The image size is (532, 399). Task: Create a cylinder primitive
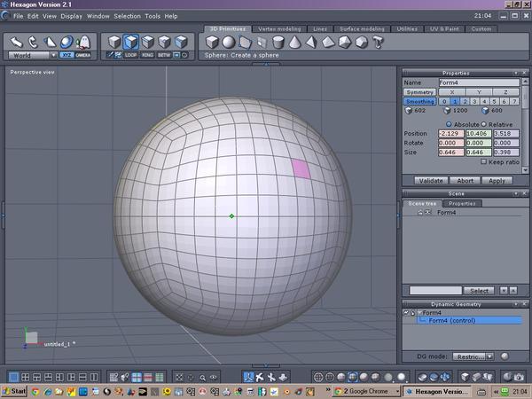tap(278, 43)
